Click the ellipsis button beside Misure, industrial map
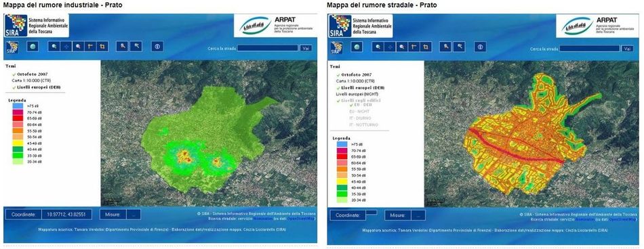The width and height of the screenshot is (644, 249). pos(134,214)
